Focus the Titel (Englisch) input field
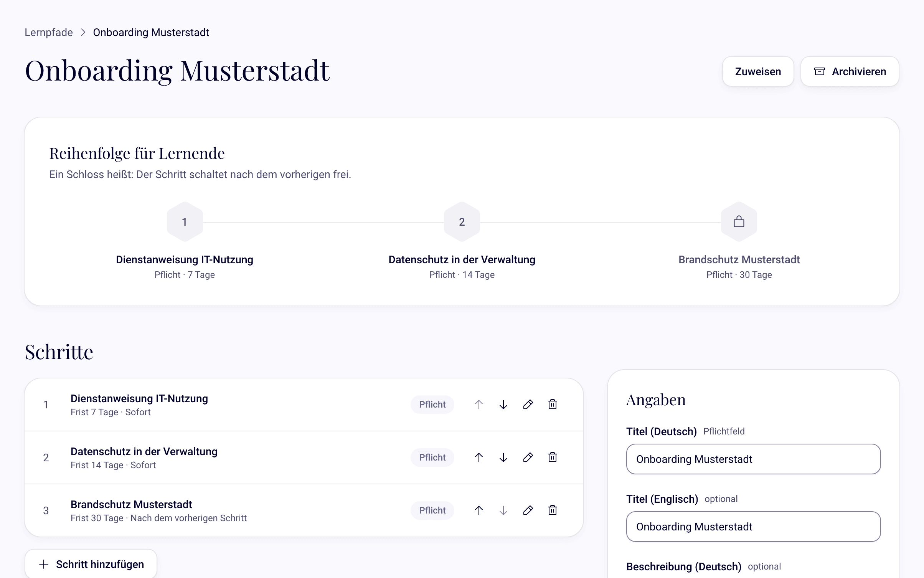The height and width of the screenshot is (578, 924). tap(753, 527)
